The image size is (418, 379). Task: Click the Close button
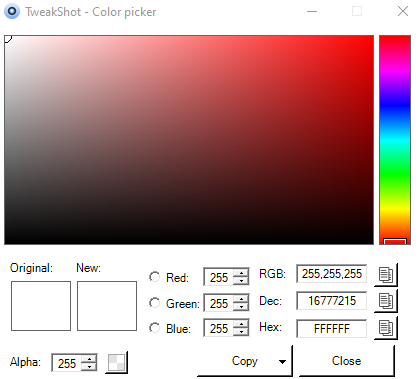click(347, 361)
